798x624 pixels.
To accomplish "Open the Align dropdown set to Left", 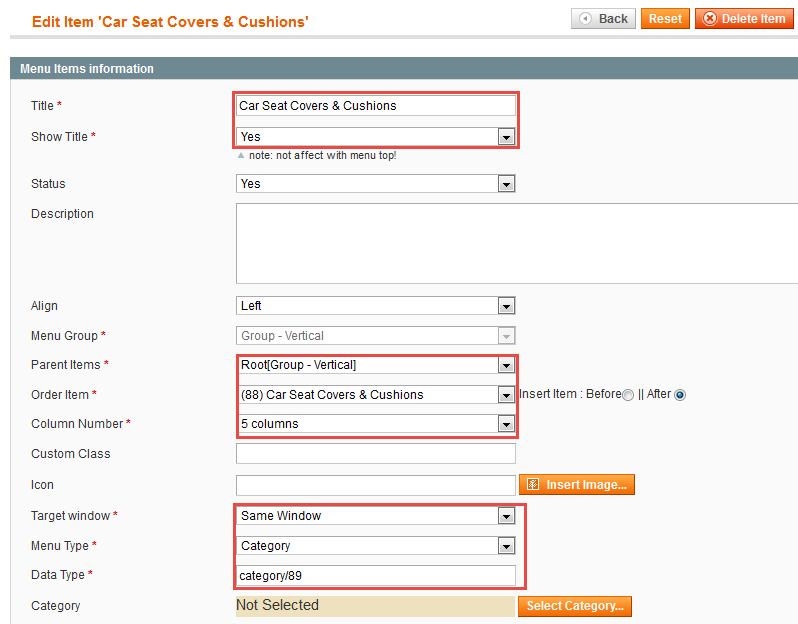I will (376, 306).
